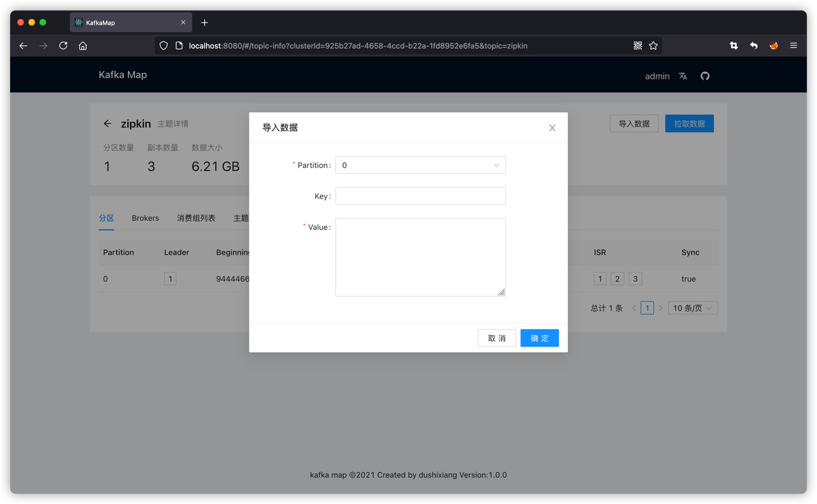Click back arrow beside zipkin topic title
This screenshot has height=504, width=817.
(x=107, y=123)
